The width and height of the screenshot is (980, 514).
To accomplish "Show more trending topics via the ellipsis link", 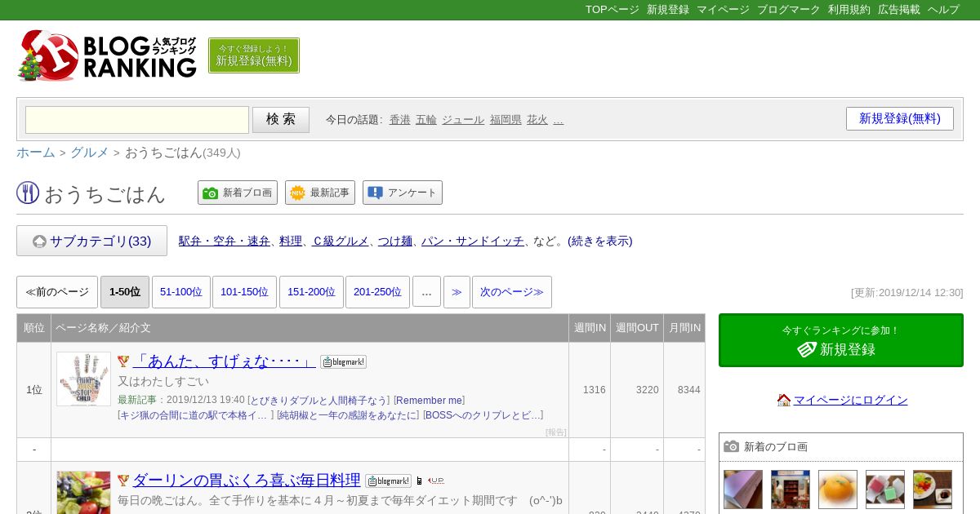I will [x=559, y=120].
